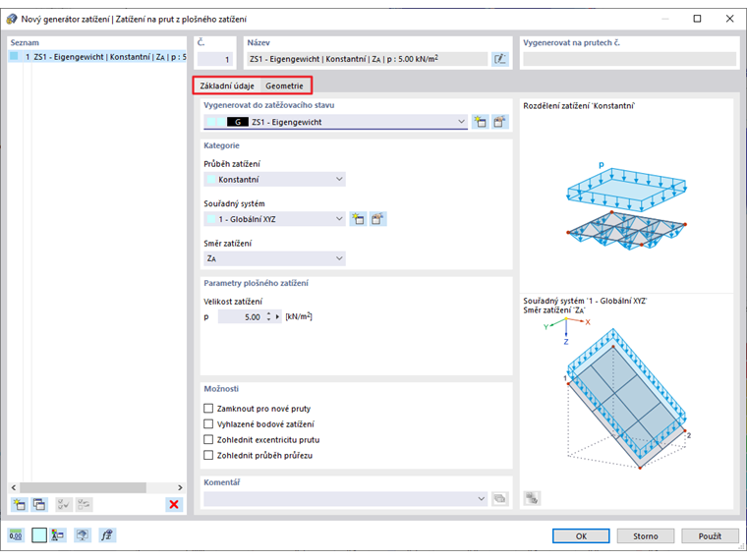Click the load magnitude p field 5.00
747x560 pixels.
241,316
